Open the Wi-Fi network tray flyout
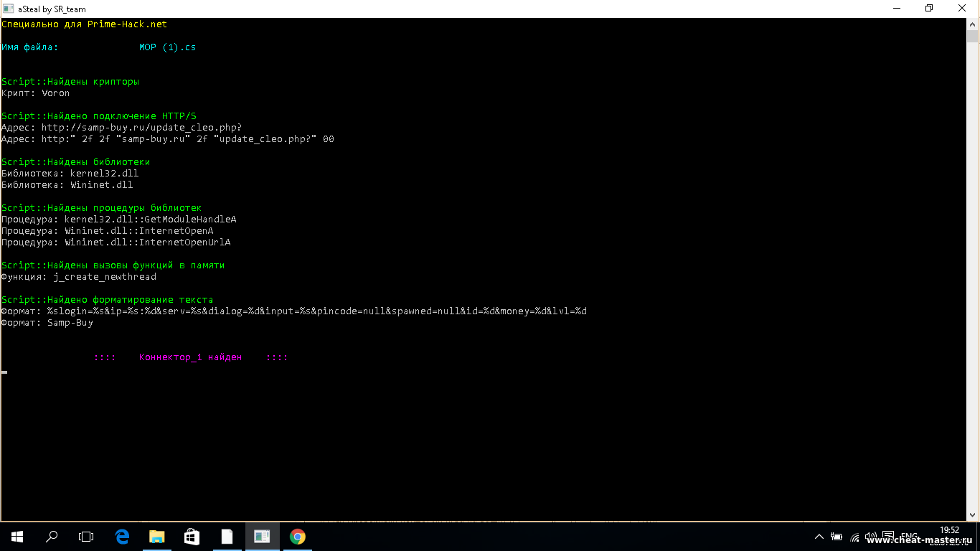The width and height of the screenshot is (980, 551). pyautogui.click(x=854, y=537)
